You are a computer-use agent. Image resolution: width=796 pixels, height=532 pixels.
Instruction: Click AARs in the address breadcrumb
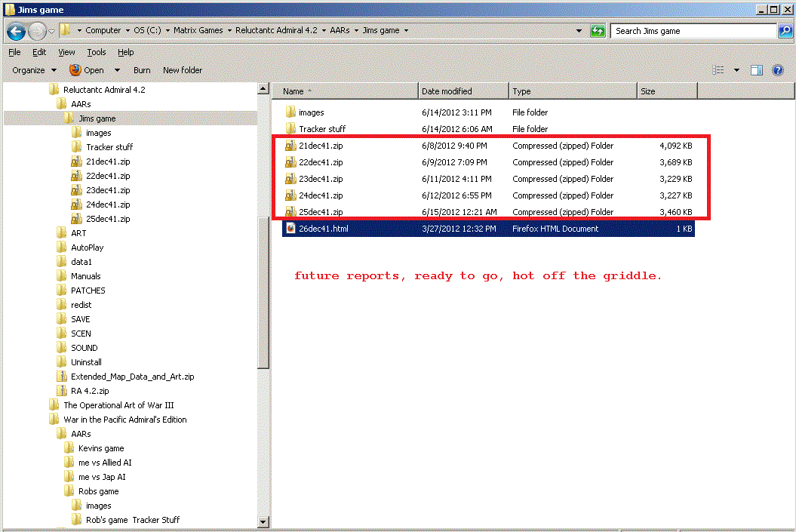point(340,30)
